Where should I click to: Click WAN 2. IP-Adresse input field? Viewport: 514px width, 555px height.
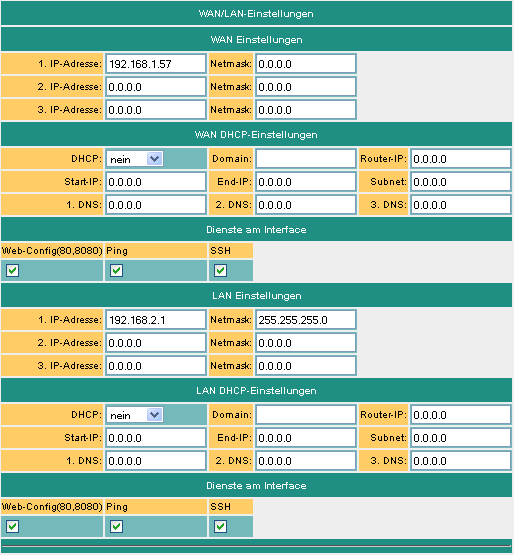pos(156,87)
